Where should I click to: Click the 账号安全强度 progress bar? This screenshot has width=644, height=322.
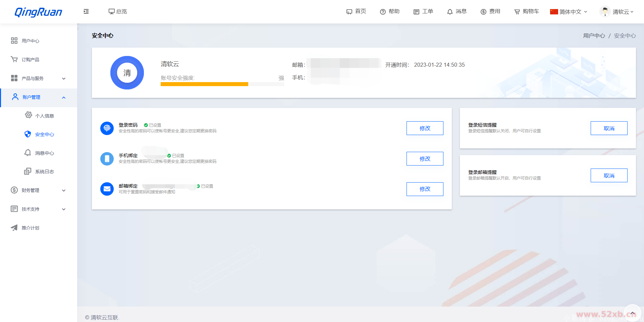[222, 84]
